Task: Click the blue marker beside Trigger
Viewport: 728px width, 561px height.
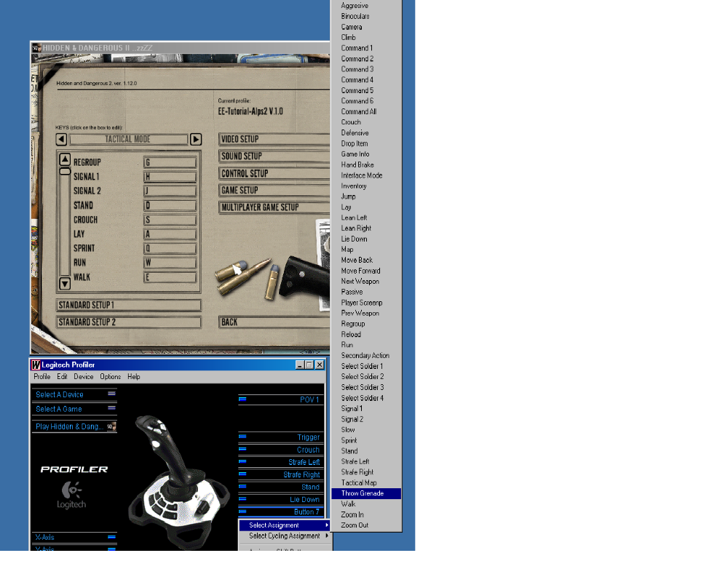Action: click(242, 436)
